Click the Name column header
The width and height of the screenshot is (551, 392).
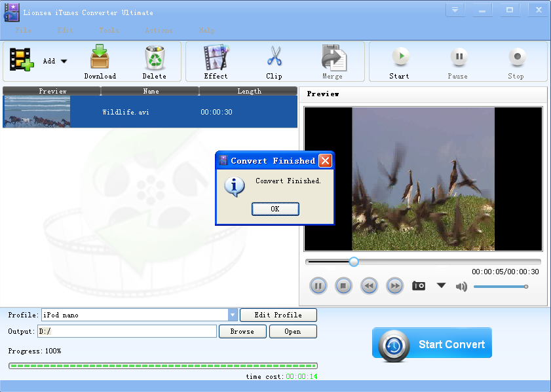151,91
